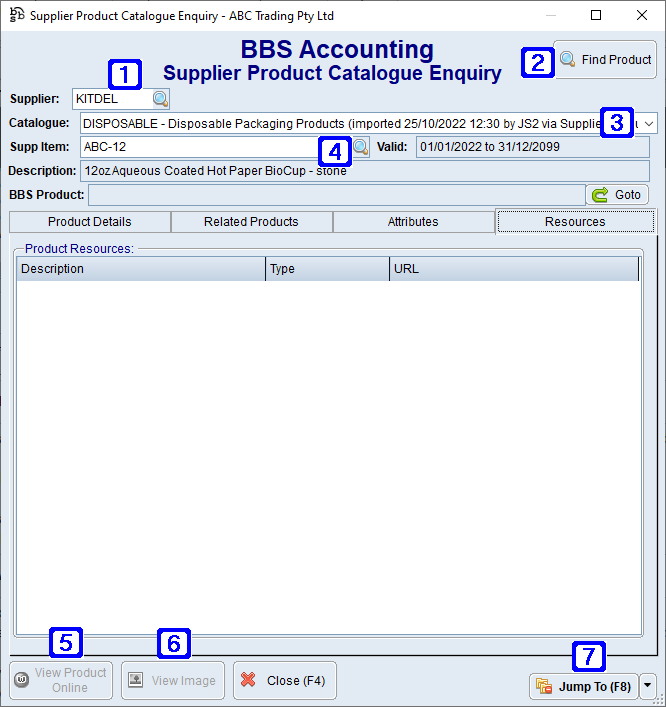Click the Valid date range field
666x707 pixels.
[533, 147]
